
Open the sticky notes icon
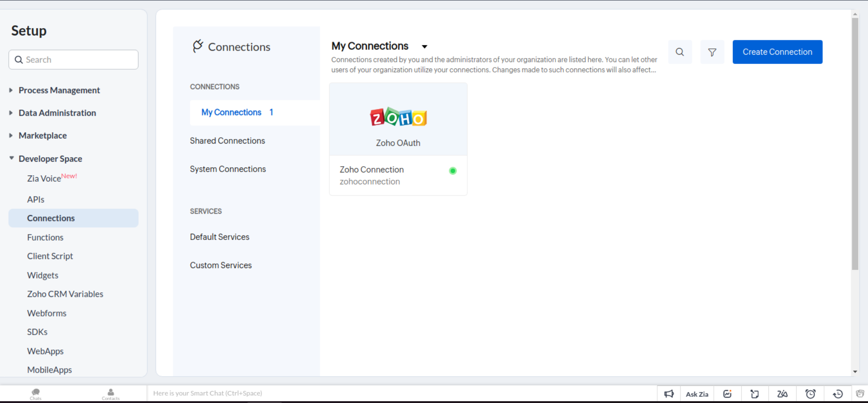[x=754, y=394]
